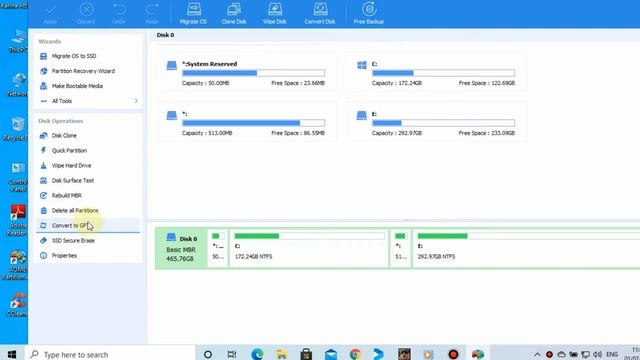Select the Wipe Disk toolbar icon
This screenshot has height=360, width=640.
click(275, 13)
